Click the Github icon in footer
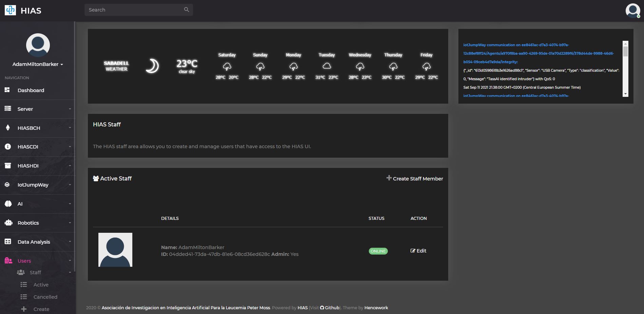 pyautogui.click(x=322, y=308)
